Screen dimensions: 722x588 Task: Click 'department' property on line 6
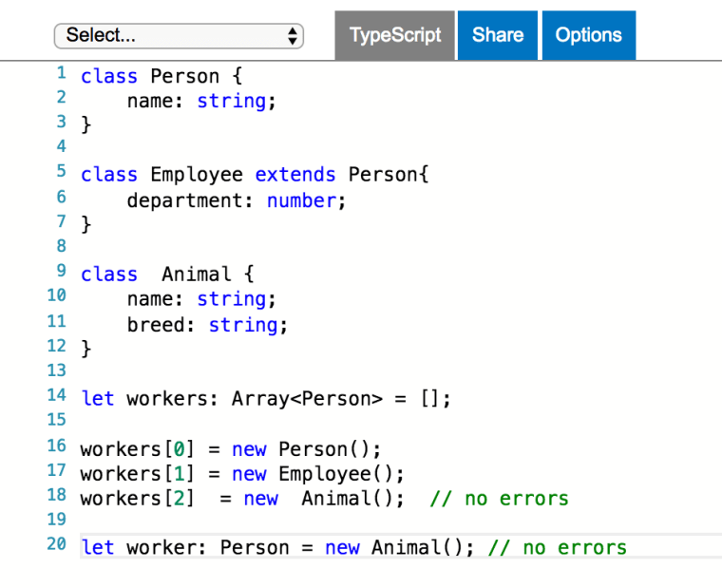tap(190, 200)
